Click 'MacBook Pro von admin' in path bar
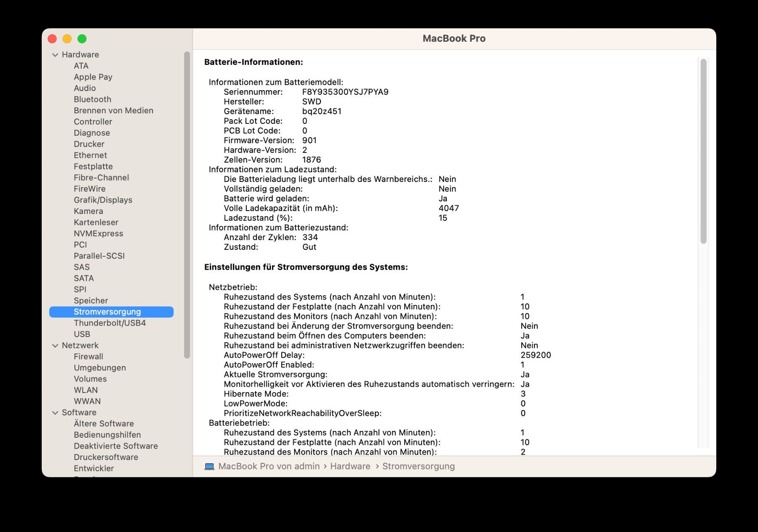The width and height of the screenshot is (758, 532). point(269,466)
